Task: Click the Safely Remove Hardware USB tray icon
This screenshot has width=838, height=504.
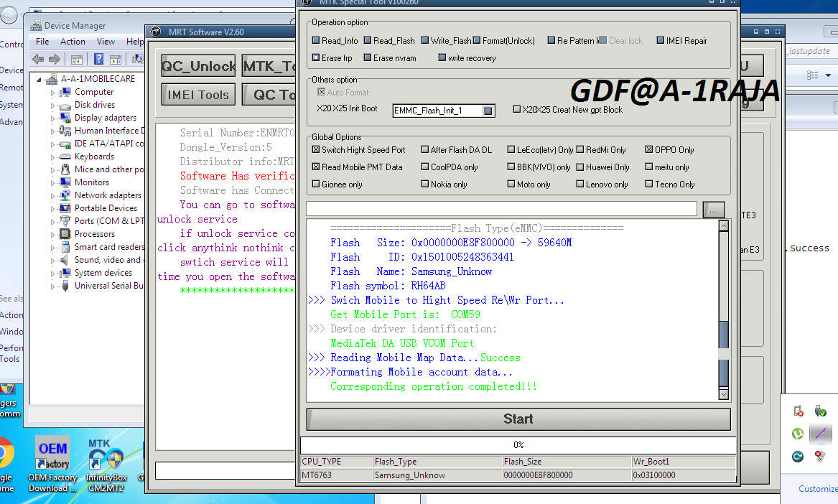Action: tap(820, 411)
